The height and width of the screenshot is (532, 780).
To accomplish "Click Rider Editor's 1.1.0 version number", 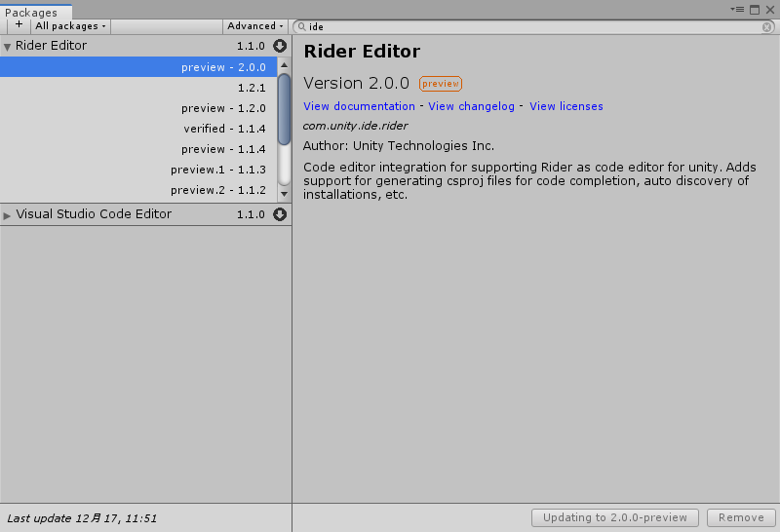I will click(x=251, y=46).
